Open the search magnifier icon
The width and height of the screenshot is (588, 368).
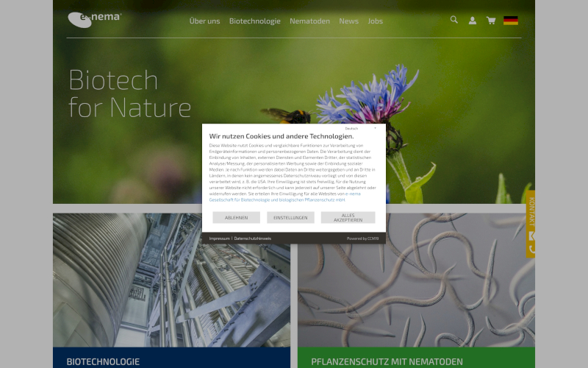coord(454,20)
